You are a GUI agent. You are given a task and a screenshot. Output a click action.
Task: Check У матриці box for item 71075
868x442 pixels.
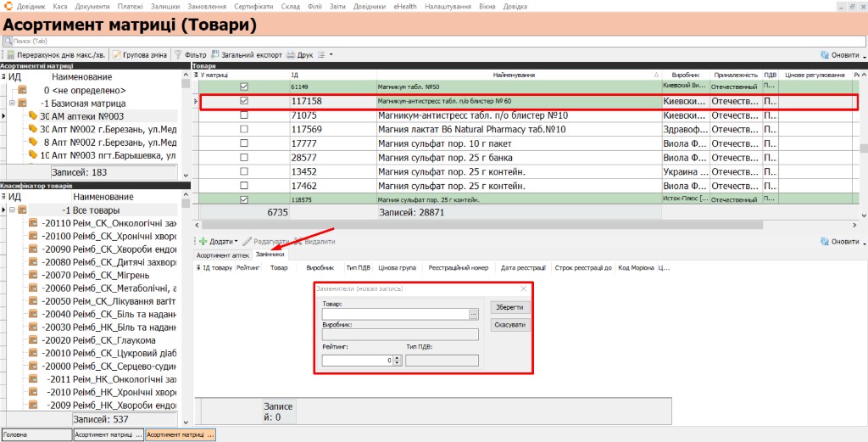tap(243, 115)
